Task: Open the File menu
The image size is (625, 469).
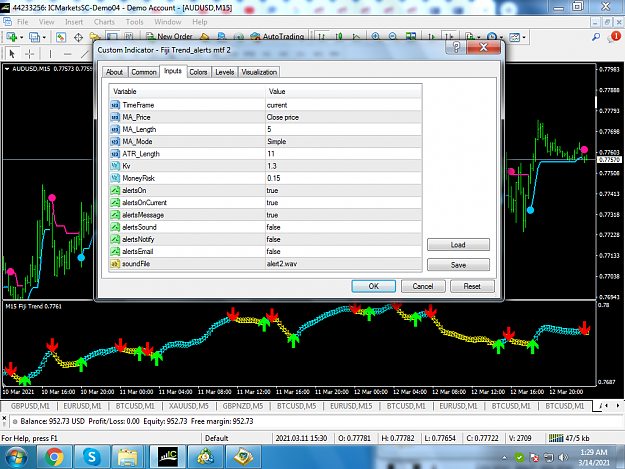Action: 22,22
